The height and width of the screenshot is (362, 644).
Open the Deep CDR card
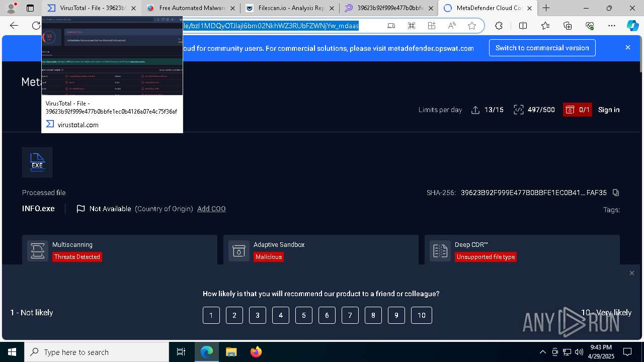click(522, 249)
